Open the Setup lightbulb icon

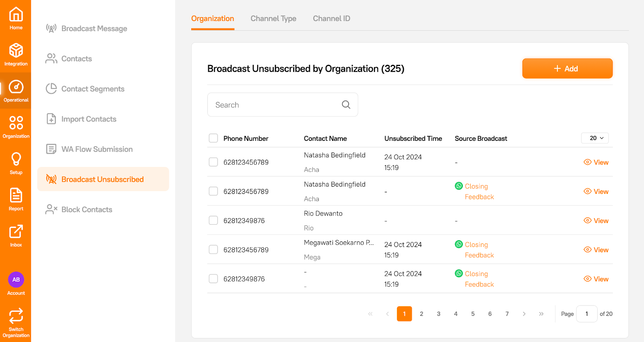16,159
